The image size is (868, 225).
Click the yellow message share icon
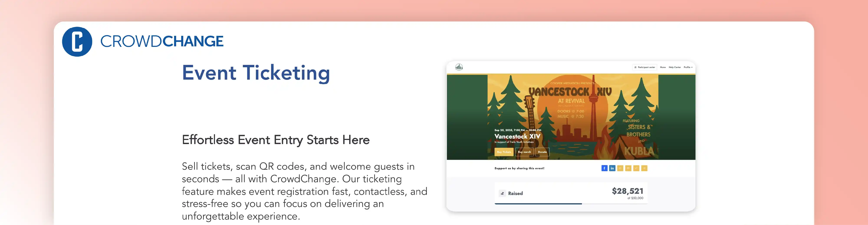point(620,168)
